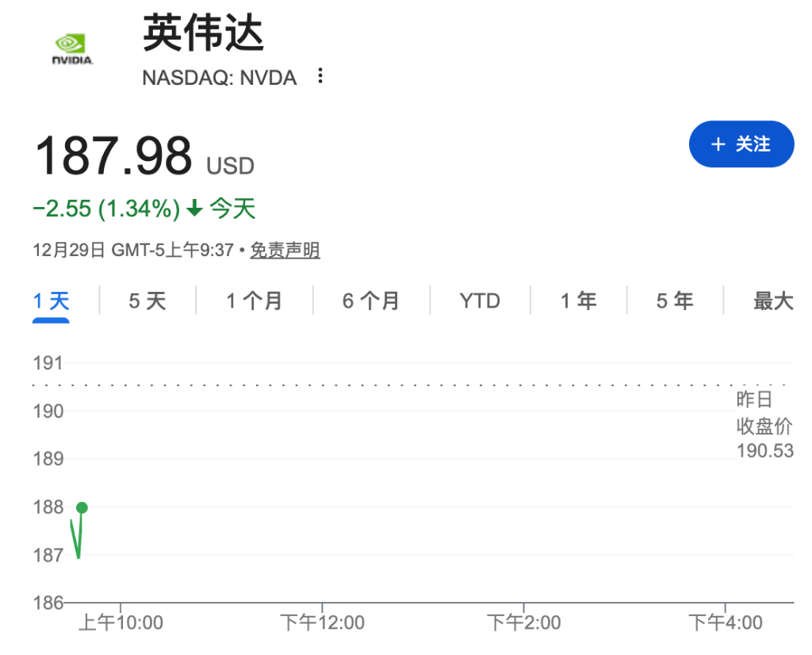Switch to the 5 天 tab

pos(147,301)
